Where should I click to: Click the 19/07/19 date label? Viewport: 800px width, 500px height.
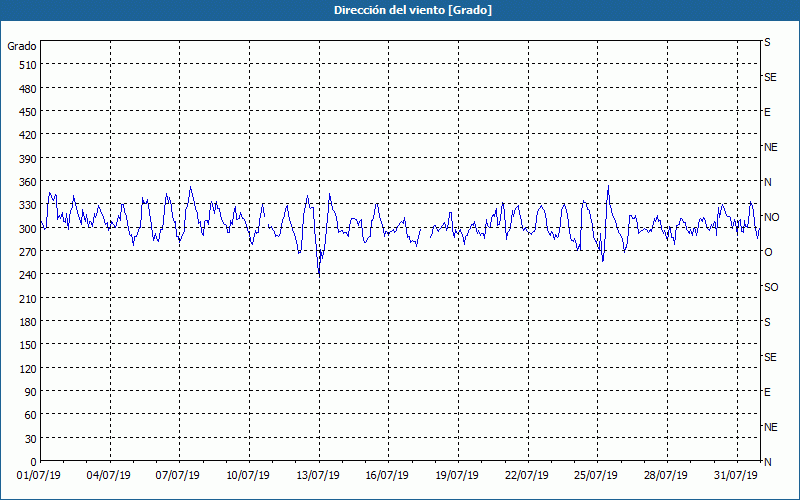tap(457, 476)
